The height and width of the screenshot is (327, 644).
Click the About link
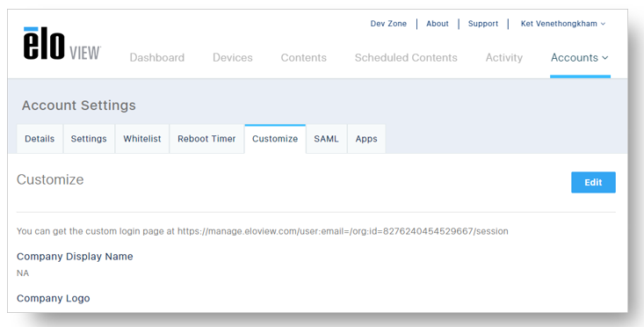tap(437, 24)
